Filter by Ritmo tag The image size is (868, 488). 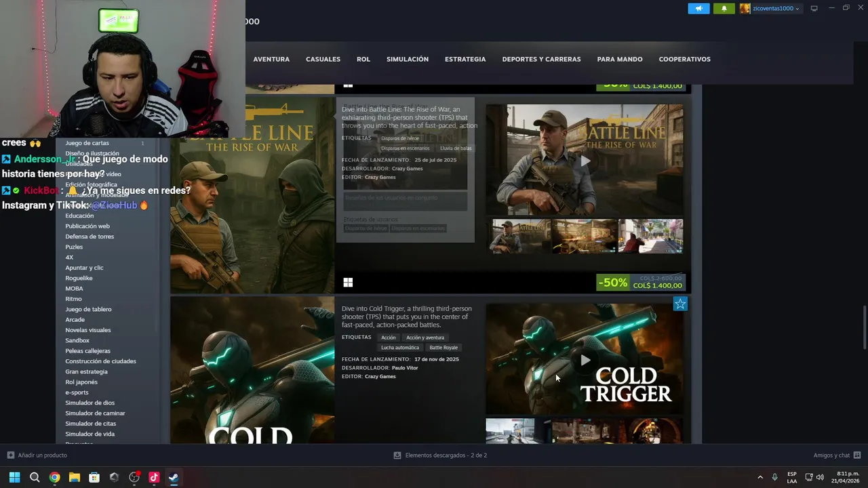pos(73,299)
